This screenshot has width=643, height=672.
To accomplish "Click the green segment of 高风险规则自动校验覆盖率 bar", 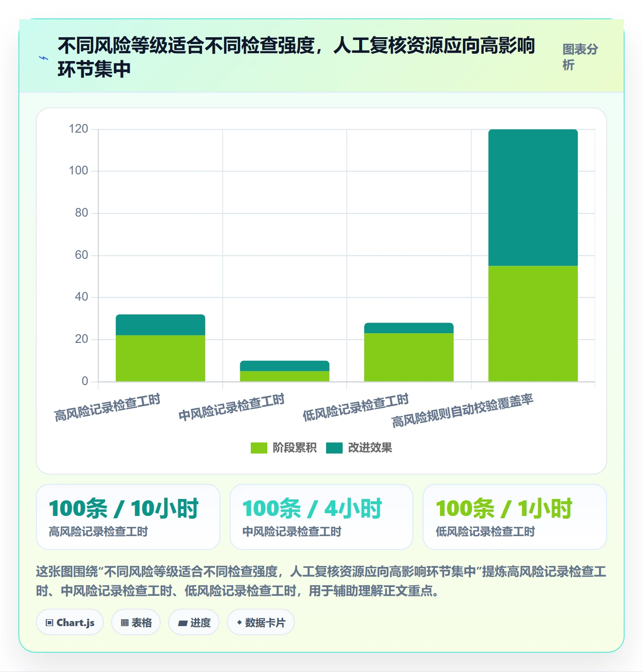I will [x=533, y=324].
